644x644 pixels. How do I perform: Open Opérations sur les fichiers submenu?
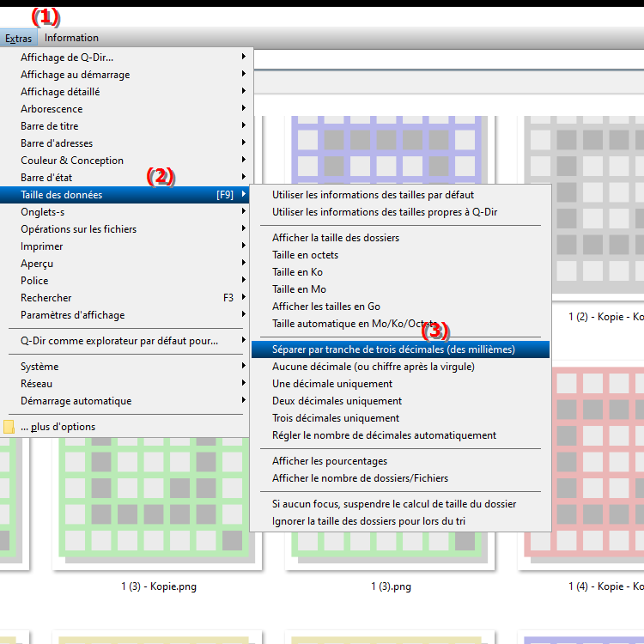click(125, 229)
